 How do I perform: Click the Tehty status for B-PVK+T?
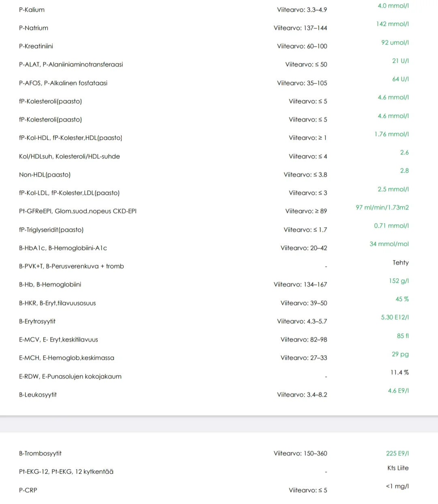click(401, 263)
